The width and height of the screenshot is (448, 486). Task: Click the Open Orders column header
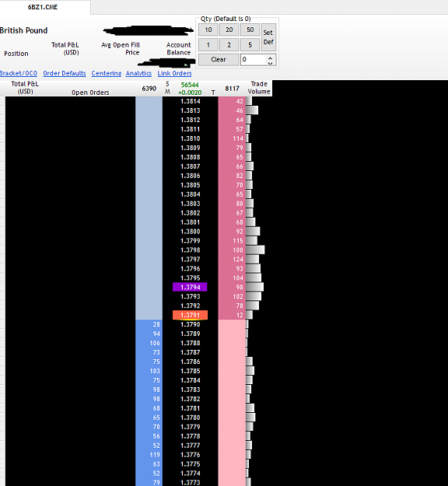90,93
